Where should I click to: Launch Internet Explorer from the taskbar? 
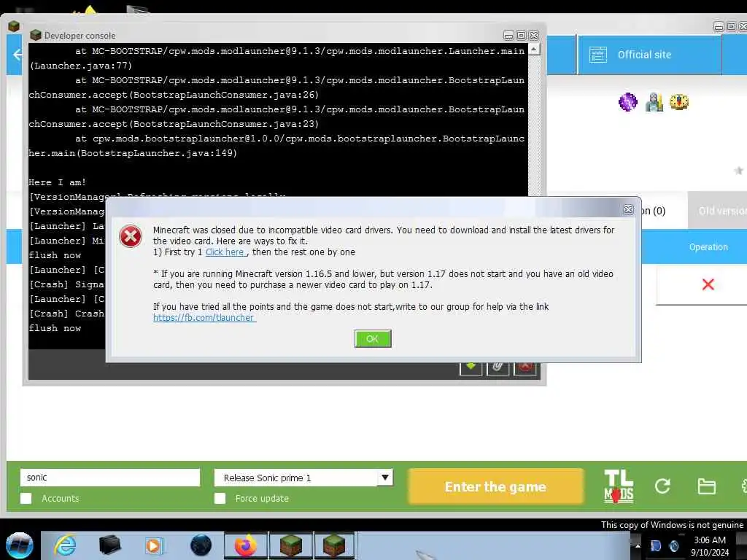(65, 545)
